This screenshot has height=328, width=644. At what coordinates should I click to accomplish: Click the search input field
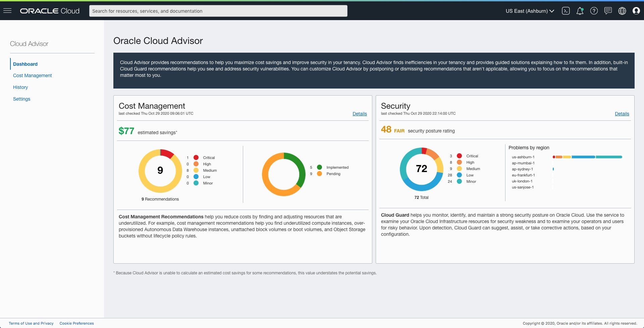point(218,11)
